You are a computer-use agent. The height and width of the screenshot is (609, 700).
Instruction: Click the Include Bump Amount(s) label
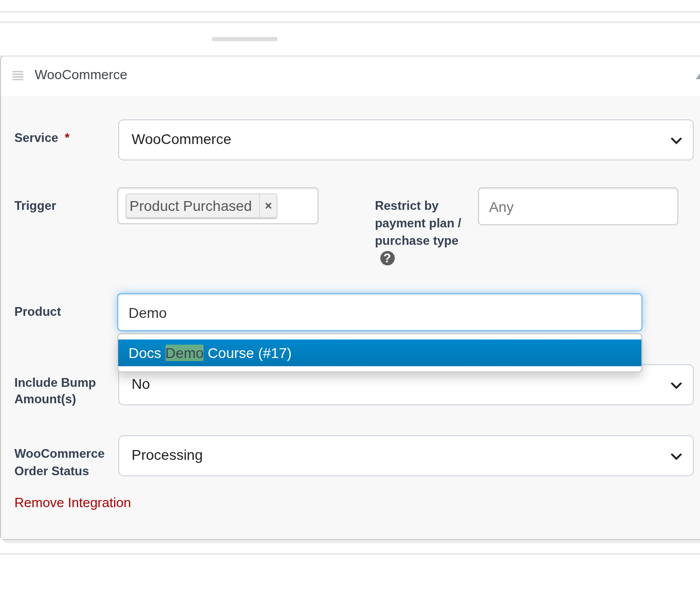[55, 391]
